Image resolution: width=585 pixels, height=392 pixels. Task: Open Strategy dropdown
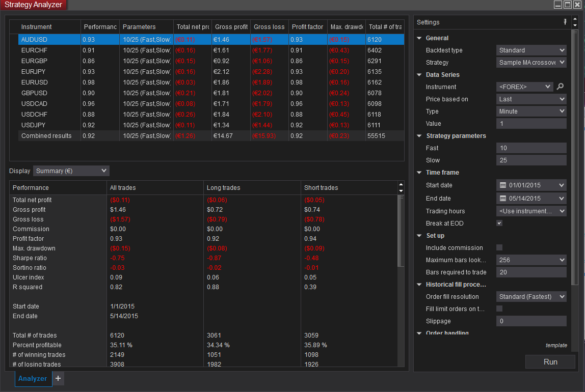coord(531,62)
